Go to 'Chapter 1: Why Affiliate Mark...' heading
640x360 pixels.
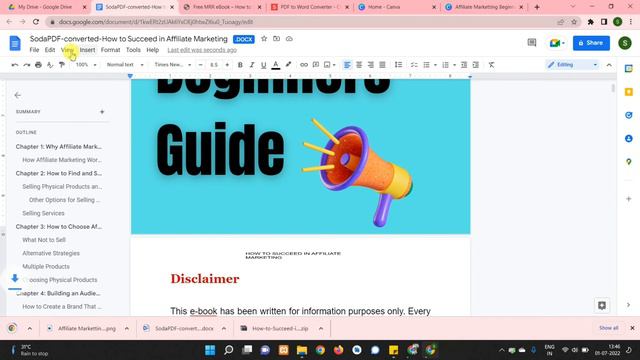pyautogui.click(x=59, y=147)
